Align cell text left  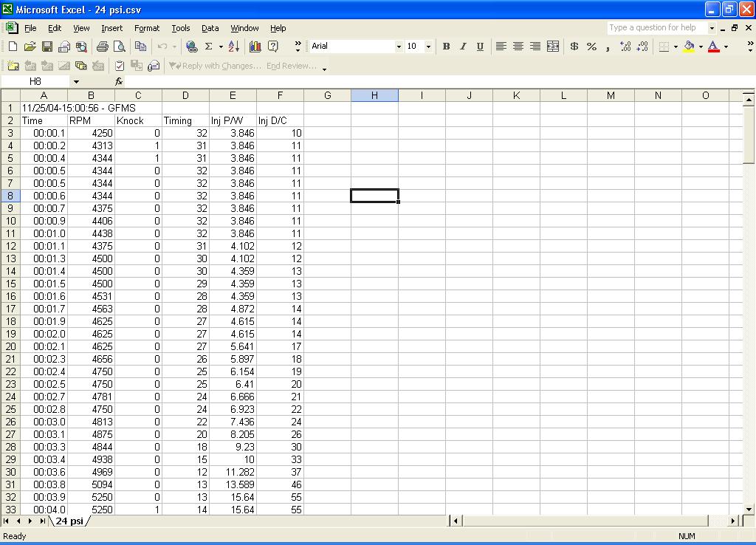pyautogui.click(x=501, y=47)
